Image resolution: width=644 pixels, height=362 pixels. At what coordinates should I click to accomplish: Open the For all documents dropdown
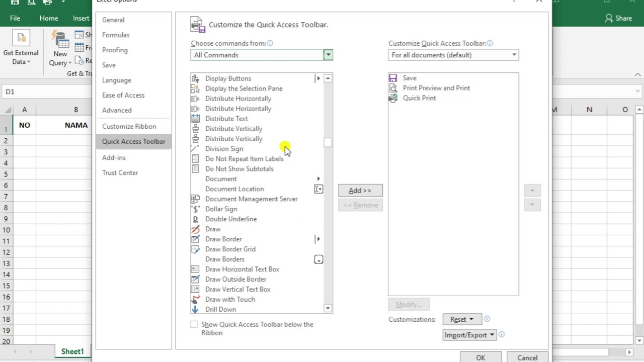point(453,55)
